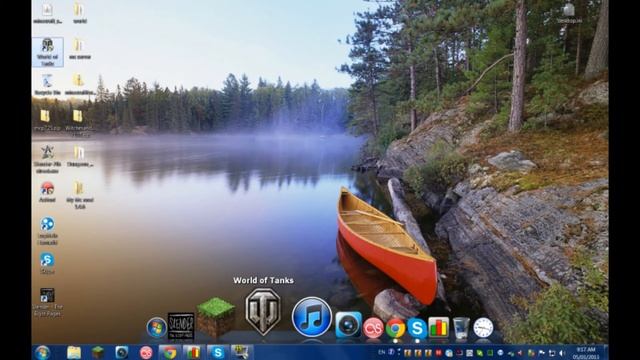Click the system tray clock and date
Viewport: 640px width, 360px height.
pos(586,353)
